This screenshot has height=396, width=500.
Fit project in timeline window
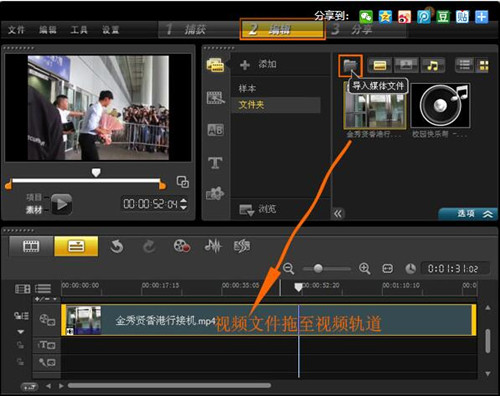coord(387,269)
